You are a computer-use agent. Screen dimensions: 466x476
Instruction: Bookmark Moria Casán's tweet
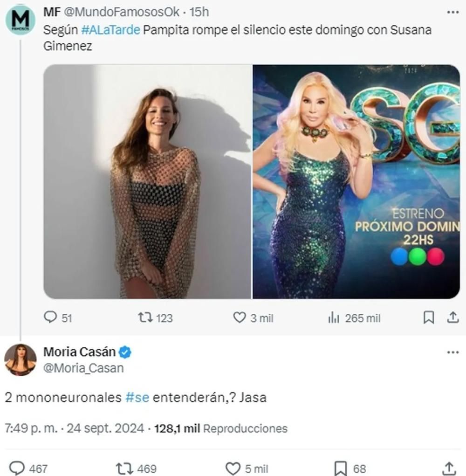click(x=341, y=468)
